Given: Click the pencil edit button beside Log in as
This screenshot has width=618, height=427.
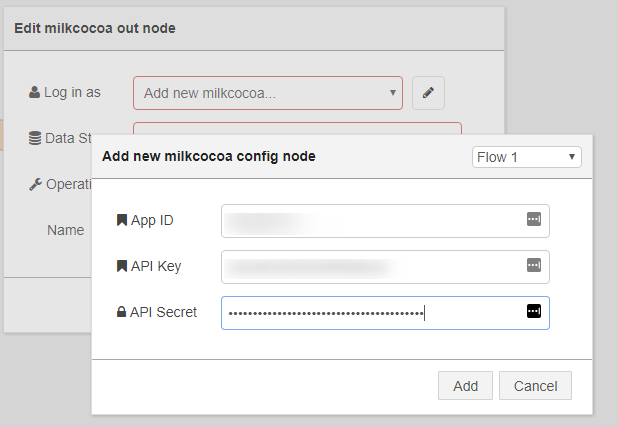Looking at the screenshot, I should pyautogui.click(x=428, y=93).
